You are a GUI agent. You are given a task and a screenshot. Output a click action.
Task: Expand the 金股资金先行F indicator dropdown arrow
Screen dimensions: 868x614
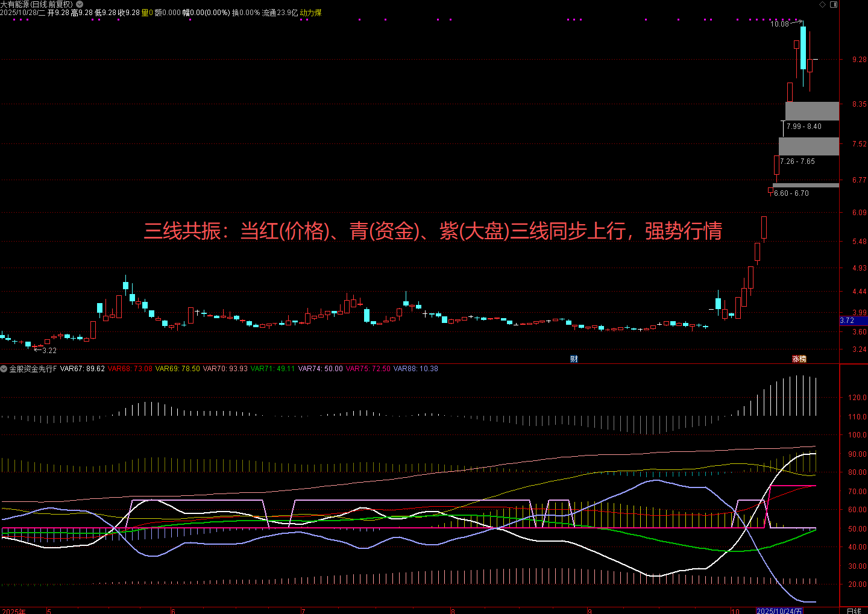4,369
